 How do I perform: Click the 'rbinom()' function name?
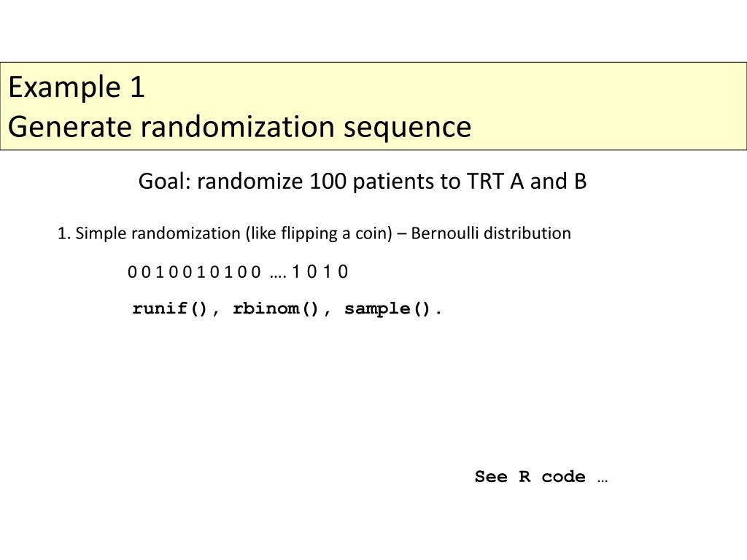point(275,308)
